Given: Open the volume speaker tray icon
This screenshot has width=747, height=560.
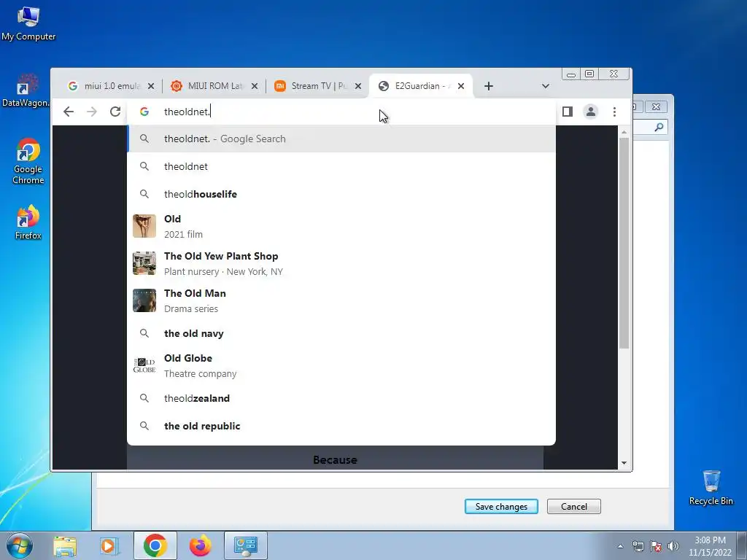Looking at the screenshot, I should click(x=673, y=546).
